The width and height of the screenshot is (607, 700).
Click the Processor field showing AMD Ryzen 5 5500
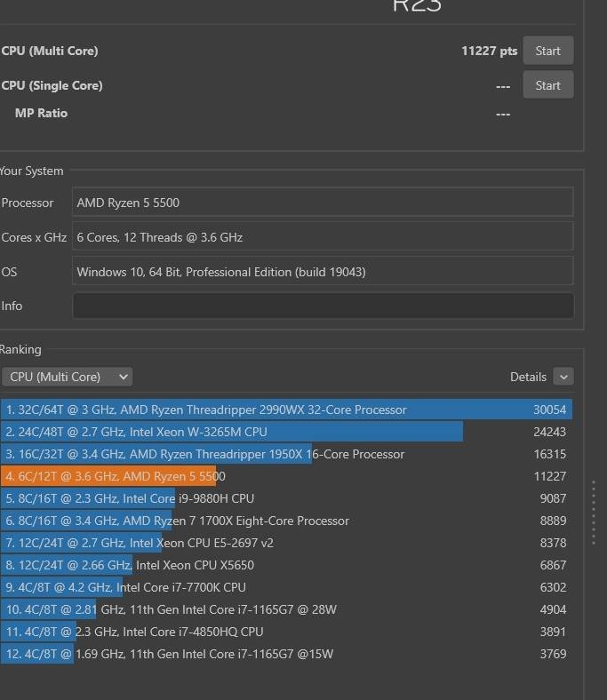click(x=323, y=203)
